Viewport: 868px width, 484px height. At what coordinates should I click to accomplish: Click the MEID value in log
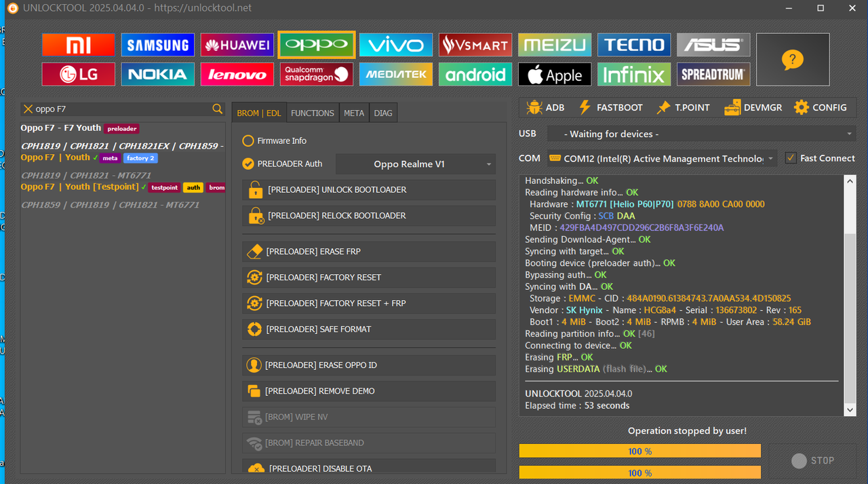click(x=642, y=228)
